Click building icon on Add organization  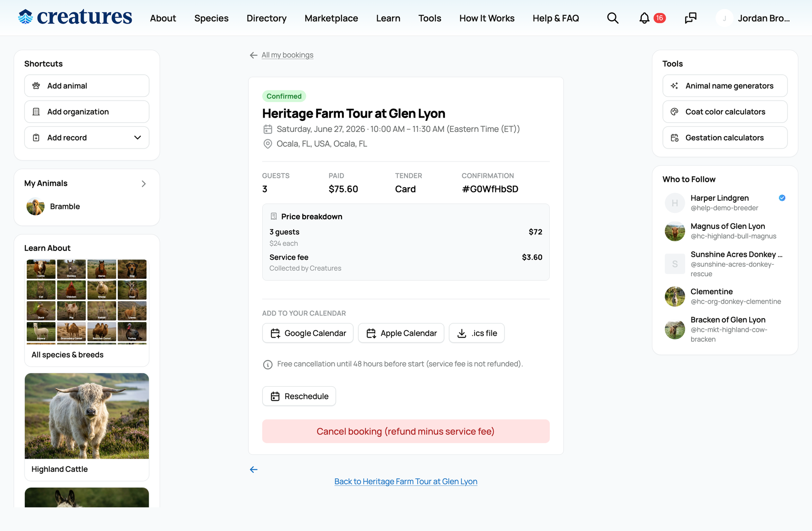(36, 112)
